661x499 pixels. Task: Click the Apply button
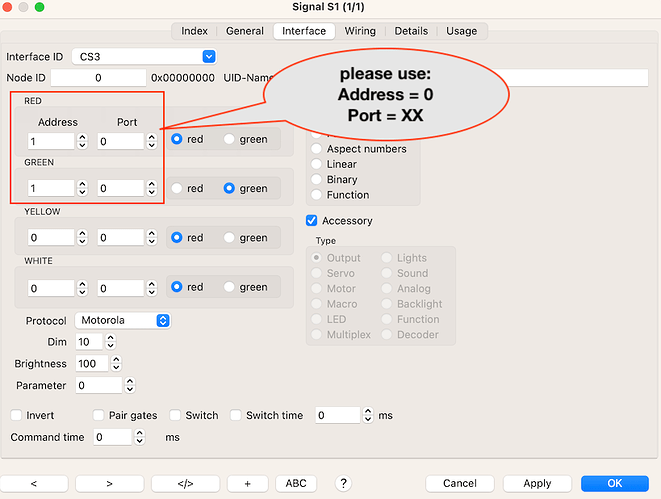tap(537, 483)
